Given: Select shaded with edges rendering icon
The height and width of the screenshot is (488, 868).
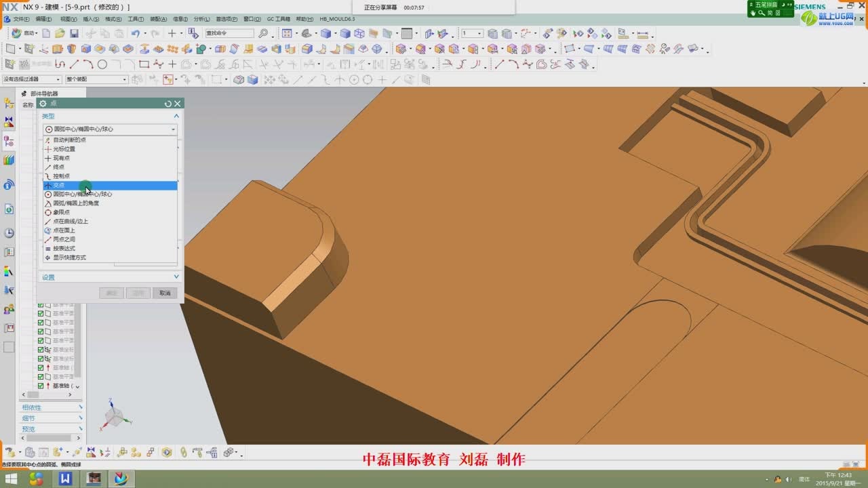Looking at the screenshot, I should (325, 33).
